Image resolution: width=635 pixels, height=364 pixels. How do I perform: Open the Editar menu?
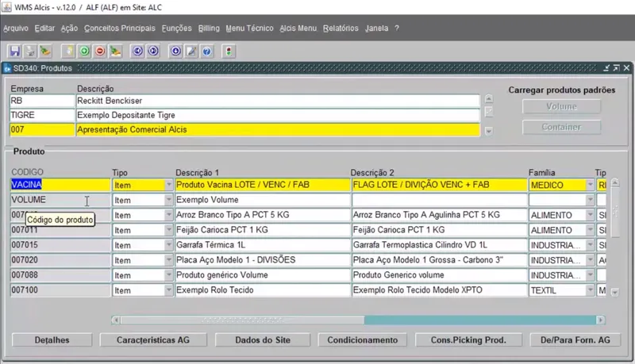[x=44, y=29]
